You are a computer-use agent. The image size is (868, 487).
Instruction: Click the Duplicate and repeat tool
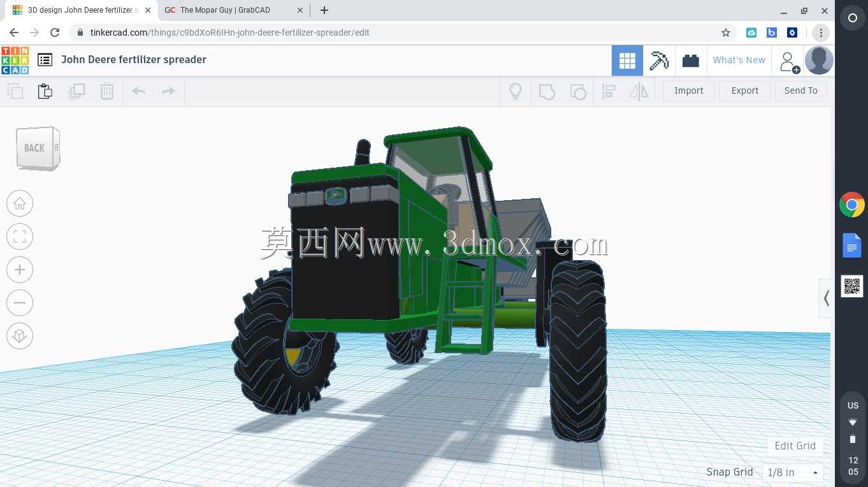pyautogui.click(x=76, y=91)
